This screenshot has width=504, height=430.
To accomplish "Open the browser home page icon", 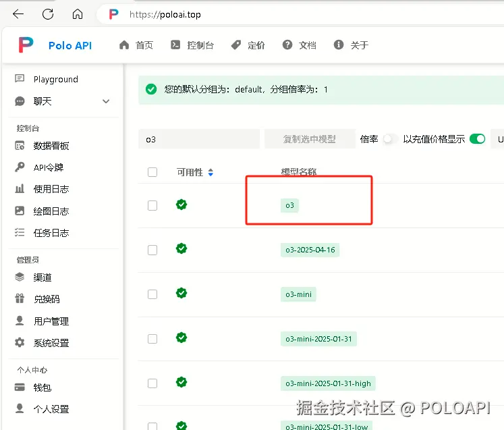I will click(x=78, y=14).
